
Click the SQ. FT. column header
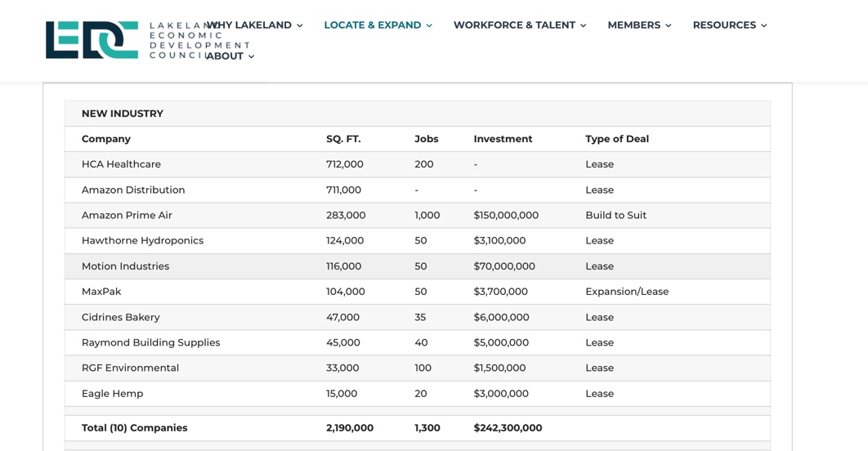pos(343,139)
